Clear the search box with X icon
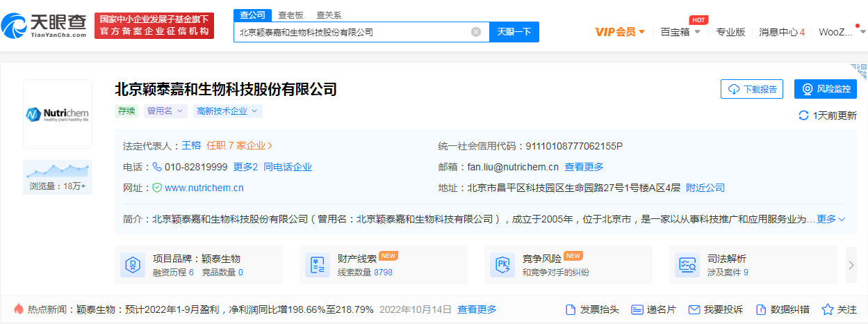This screenshot has width=868, height=324. pos(476,31)
